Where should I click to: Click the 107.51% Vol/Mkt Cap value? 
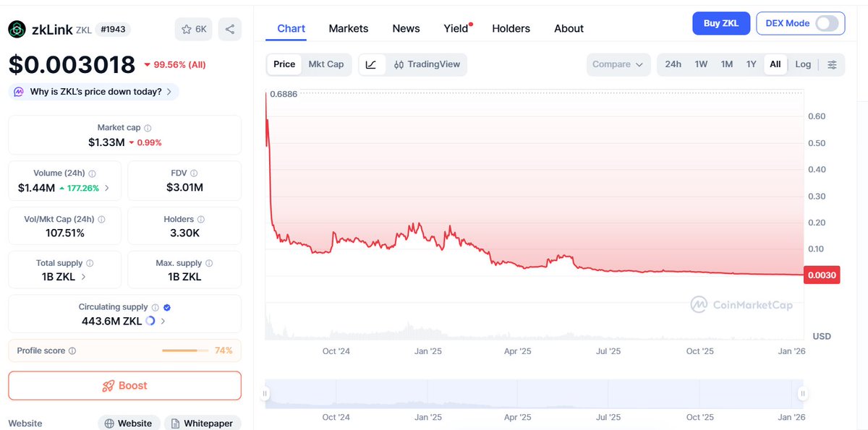coord(64,233)
